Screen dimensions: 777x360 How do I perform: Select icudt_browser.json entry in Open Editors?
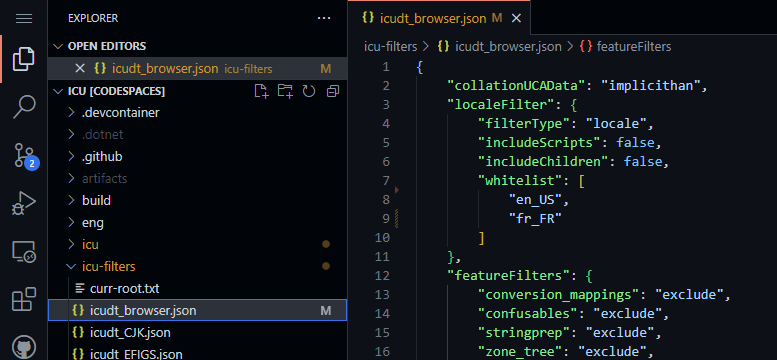(x=197, y=68)
